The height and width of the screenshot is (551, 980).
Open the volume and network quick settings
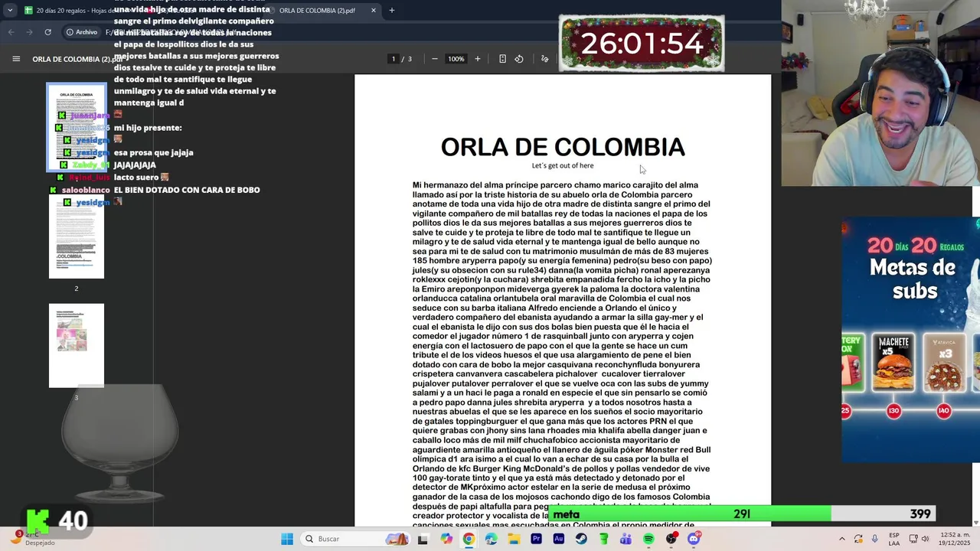919,539
